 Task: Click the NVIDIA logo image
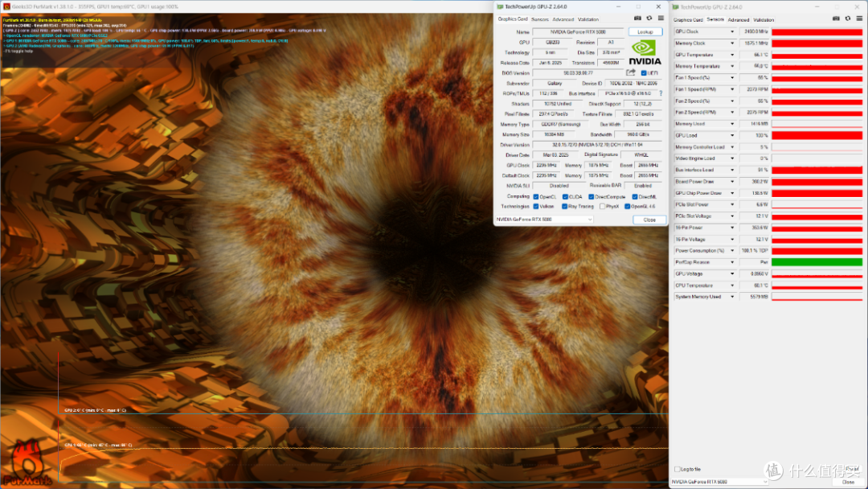coord(645,52)
